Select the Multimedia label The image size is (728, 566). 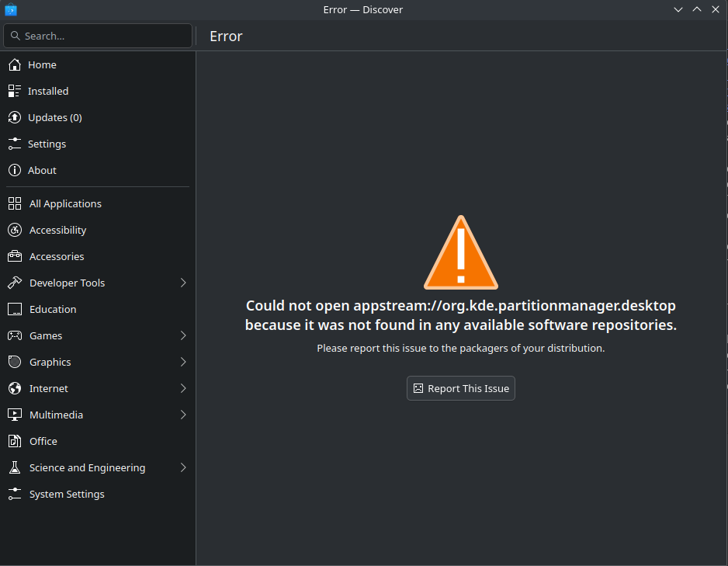point(56,415)
